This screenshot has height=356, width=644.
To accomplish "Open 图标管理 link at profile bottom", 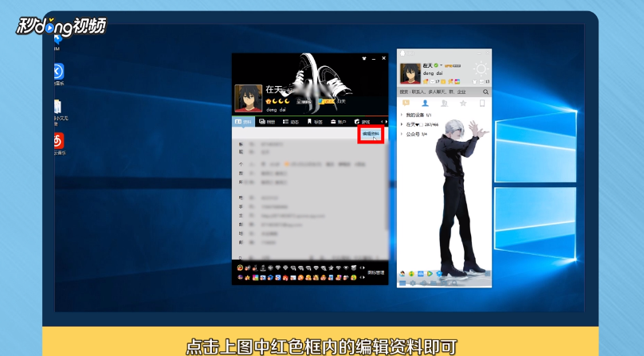I will (375, 272).
